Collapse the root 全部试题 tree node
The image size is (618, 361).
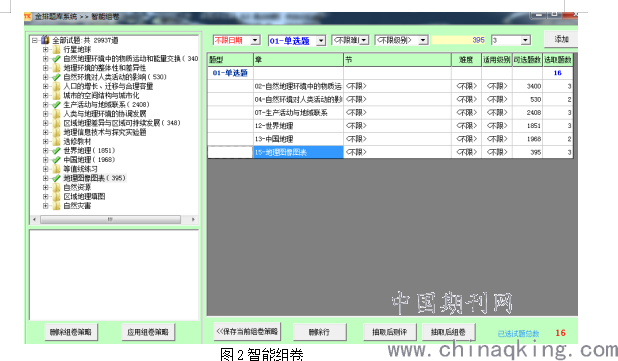[x=35, y=40]
